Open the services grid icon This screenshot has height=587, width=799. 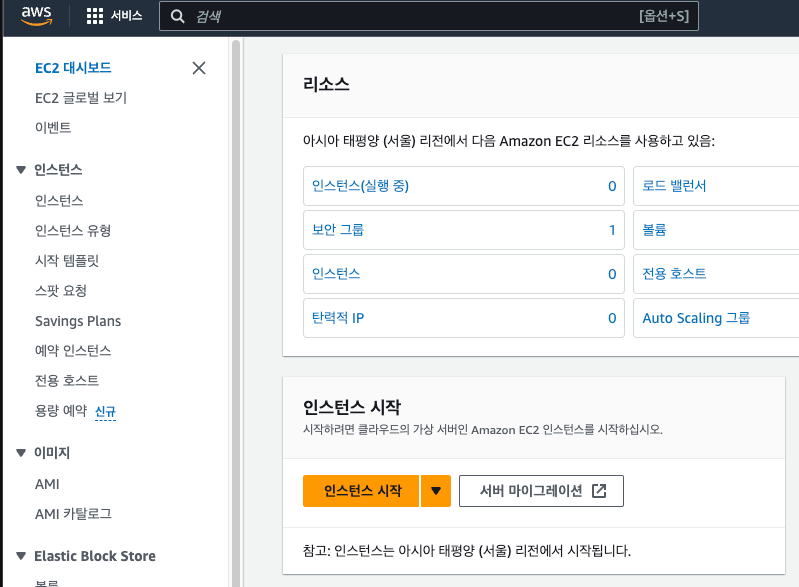[95, 16]
